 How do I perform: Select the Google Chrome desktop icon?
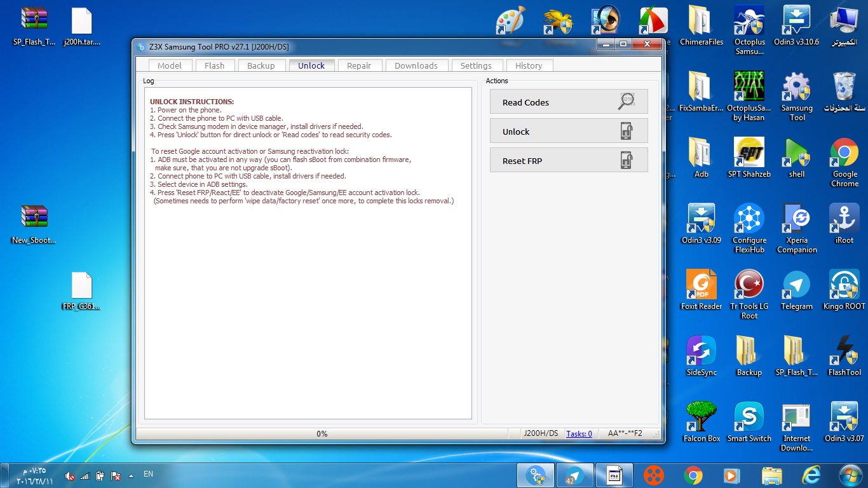pyautogui.click(x=844, y=163)
